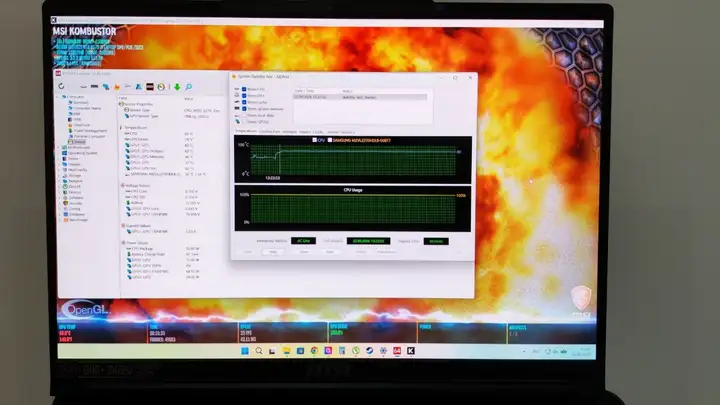720x405 pixels.
Task: Expand the Motherboard tree node
Action: pos(59,147)
